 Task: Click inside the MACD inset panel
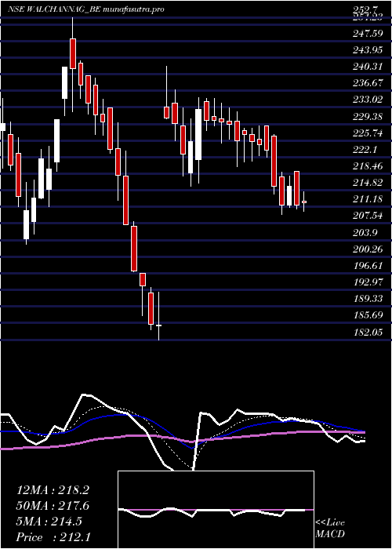[216, 510]
